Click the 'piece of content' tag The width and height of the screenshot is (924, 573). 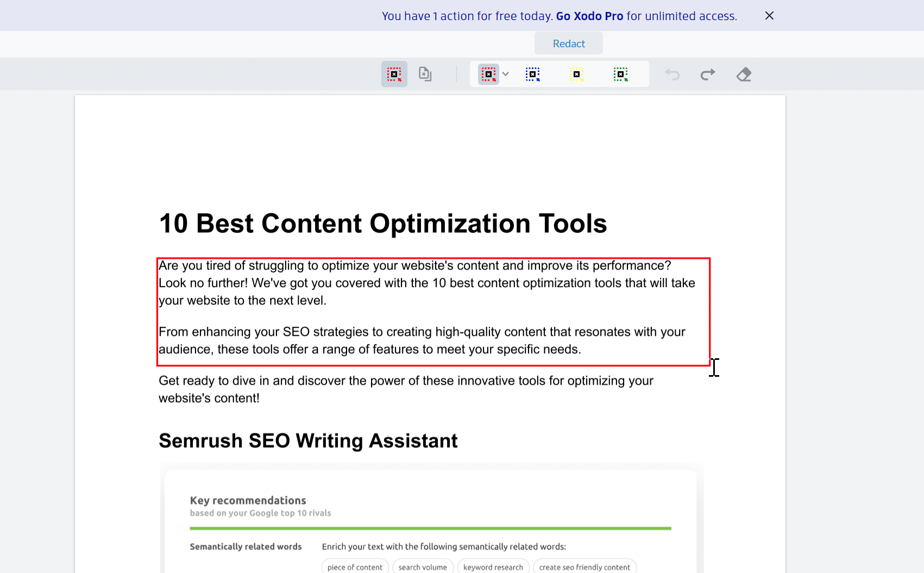(355, 566)
